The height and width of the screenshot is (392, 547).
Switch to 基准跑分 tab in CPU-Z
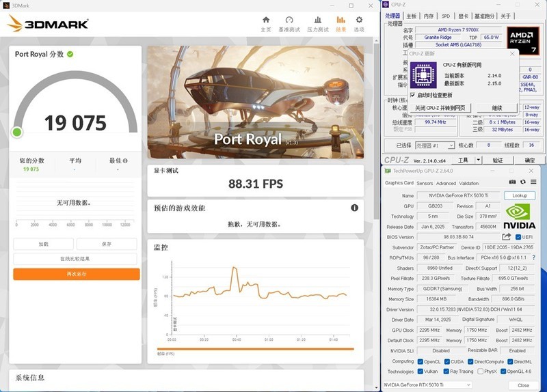pyautogui.click(x=485, y=16)
